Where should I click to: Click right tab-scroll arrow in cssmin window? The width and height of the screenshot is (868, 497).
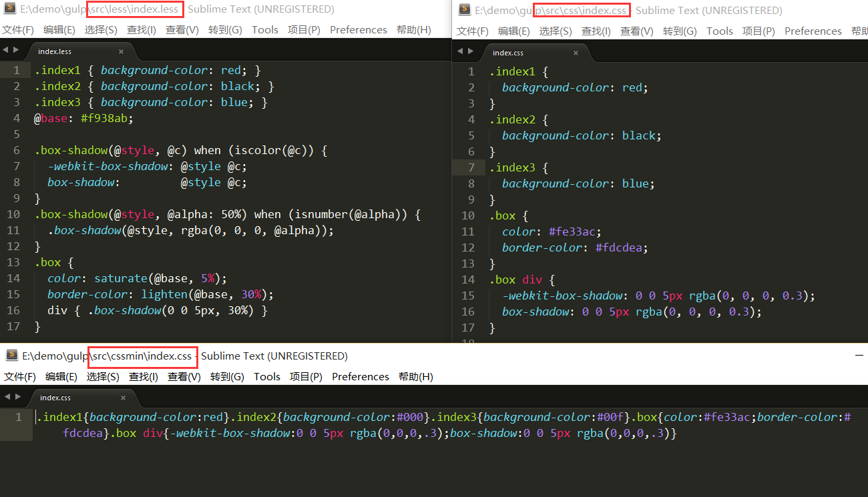pos(19,397)
